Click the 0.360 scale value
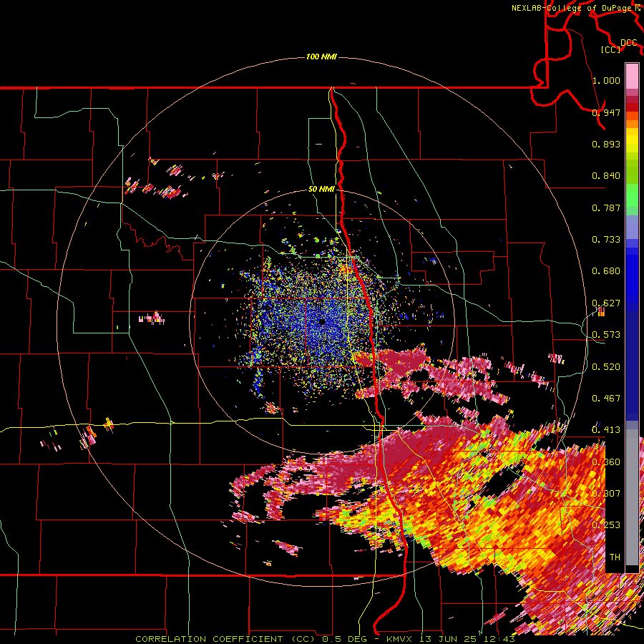The width and height of the screenshot is (644, 644). point(606,462)
